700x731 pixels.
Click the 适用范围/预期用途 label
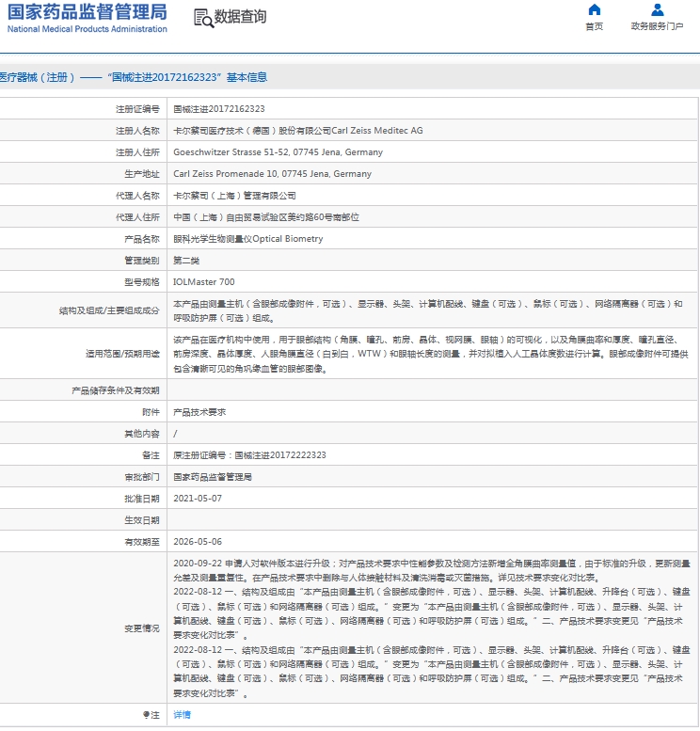point(122,354)
